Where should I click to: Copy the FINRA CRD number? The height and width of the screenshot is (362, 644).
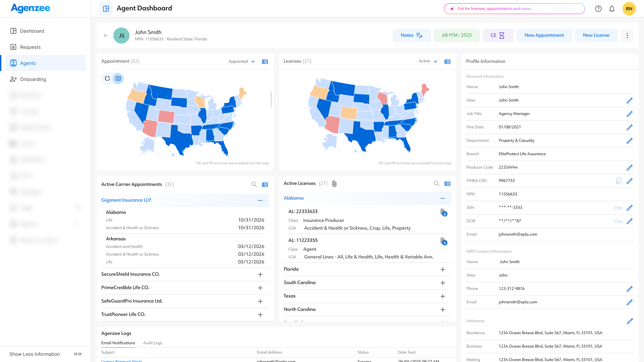[x=619, y=181]
